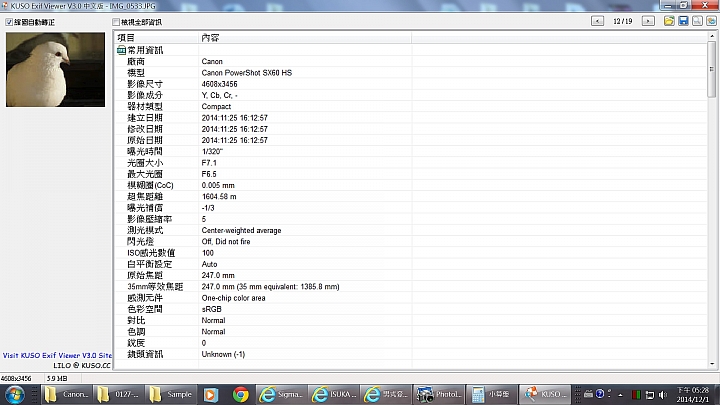Select the 白平衡設定 row
The height and width of the screenshot is (405, 720).
click(x=411, y=264)
